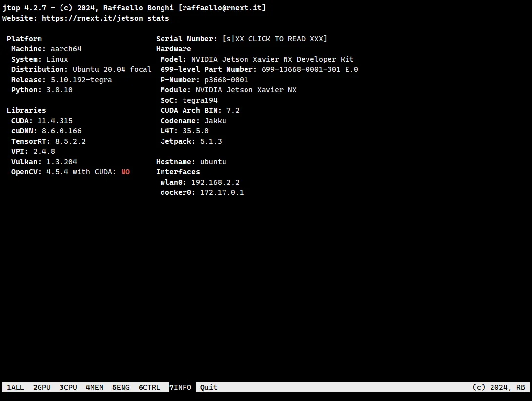Click the Hostname value ubuntu
This screenshot has height=401, width=532.
pyautogui.click(x=213, y=162)
